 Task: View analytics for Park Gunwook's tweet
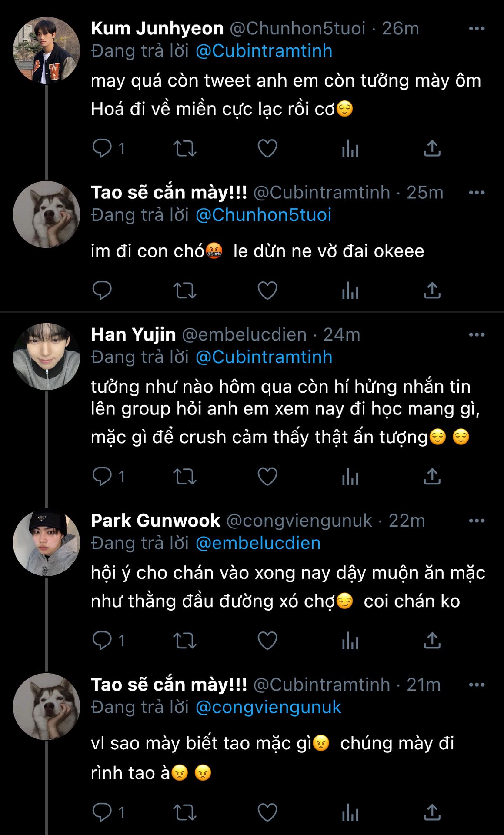(350, 641)
